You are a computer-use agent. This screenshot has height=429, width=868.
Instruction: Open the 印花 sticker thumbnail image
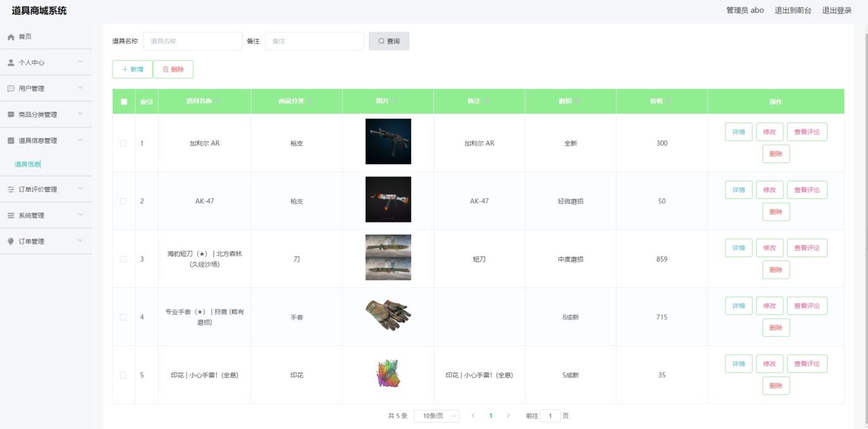(x=388, y=373)
